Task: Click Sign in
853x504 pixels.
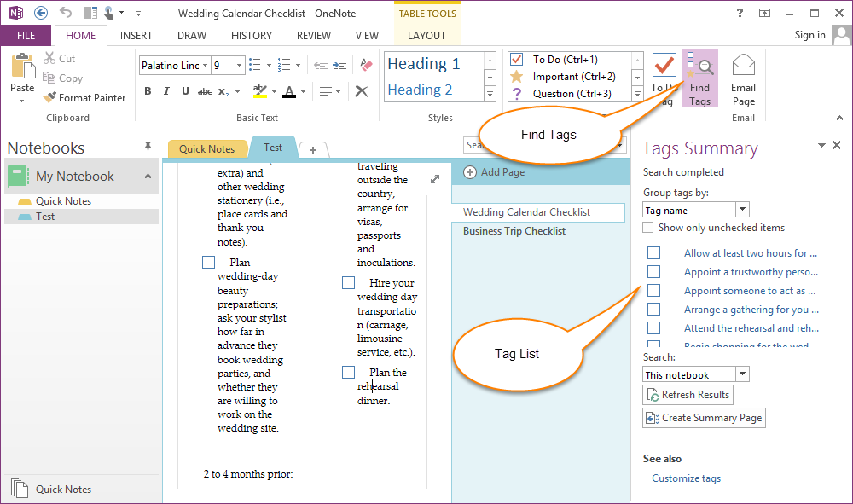Action: 809,35
